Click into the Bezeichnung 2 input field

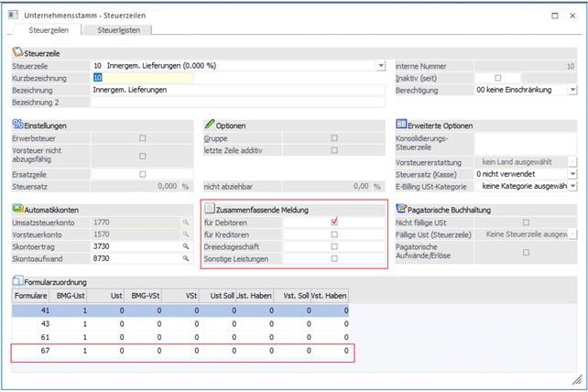point(236,103)
